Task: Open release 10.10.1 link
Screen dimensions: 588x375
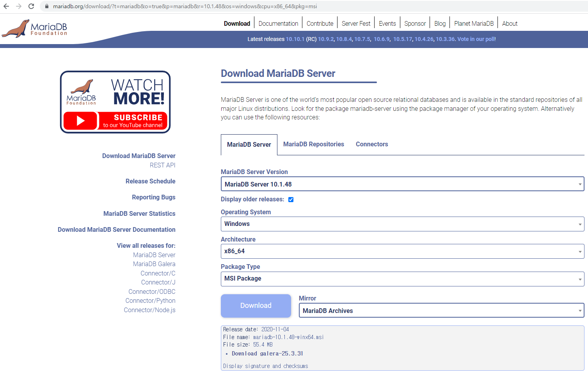Action: [295, 39]
